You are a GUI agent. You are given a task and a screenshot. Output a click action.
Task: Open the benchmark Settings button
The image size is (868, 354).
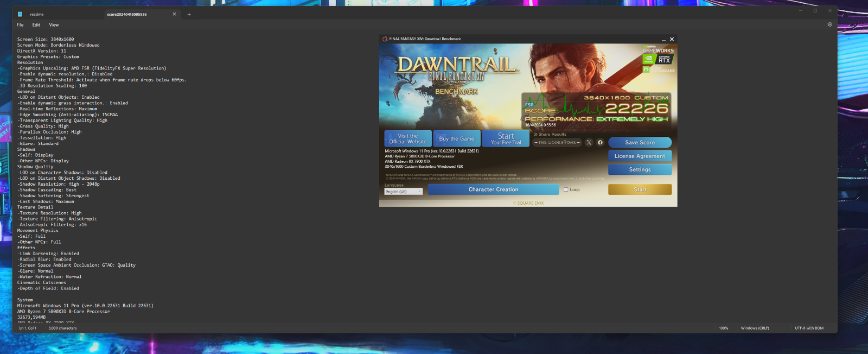tap(640, 169)
